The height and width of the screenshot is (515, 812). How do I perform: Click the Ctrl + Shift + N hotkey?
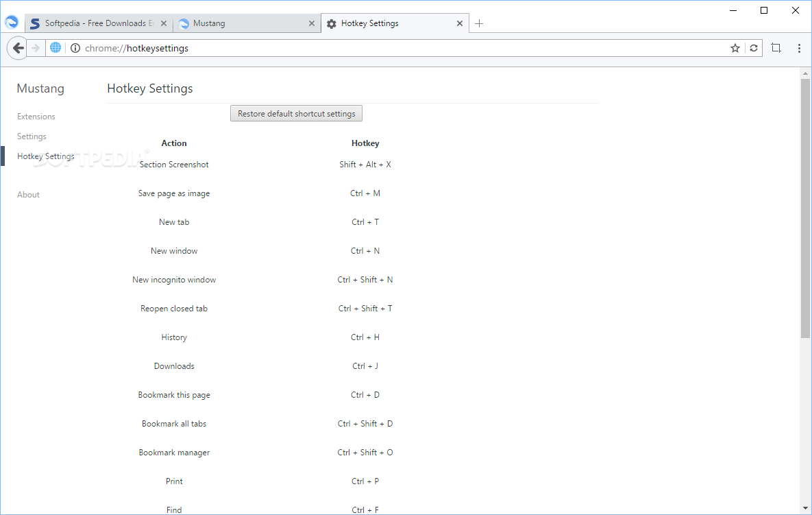click(x=365, y=280)
